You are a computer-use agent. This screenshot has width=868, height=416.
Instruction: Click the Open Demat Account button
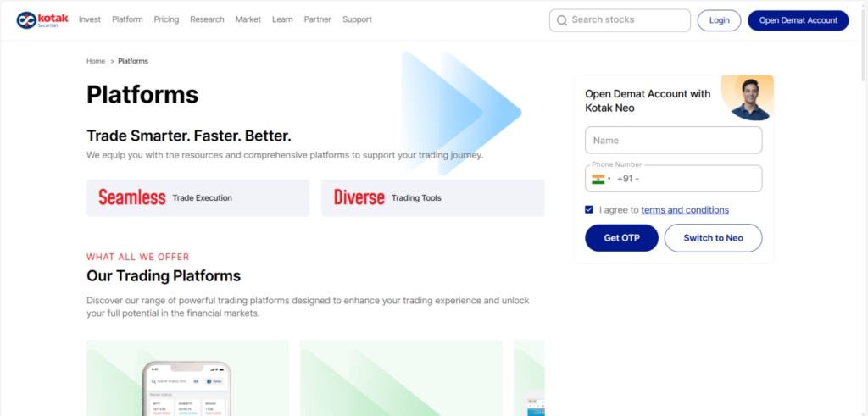[x=798, y=20]
